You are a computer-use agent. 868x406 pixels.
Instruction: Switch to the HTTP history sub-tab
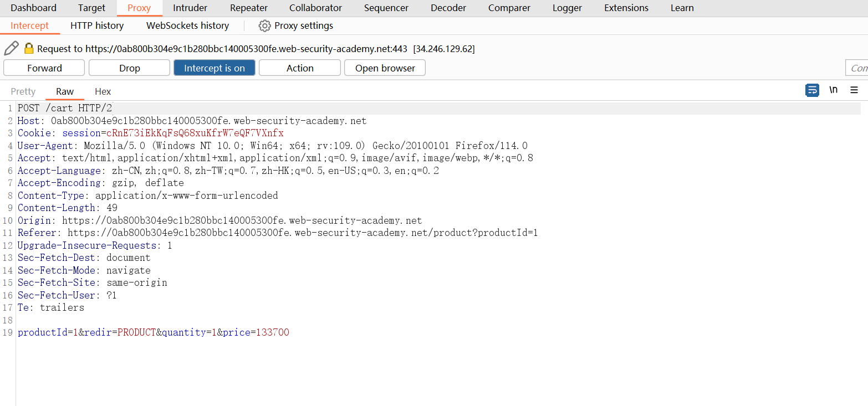tap(97, 26)
